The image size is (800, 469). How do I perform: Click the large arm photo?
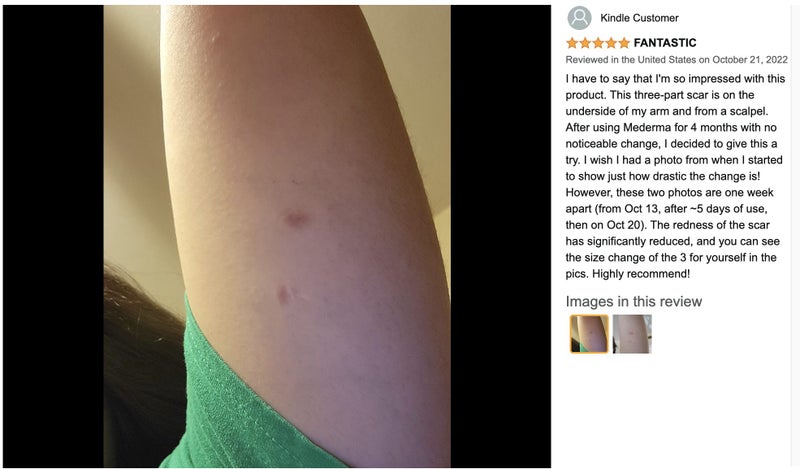[277, 236]
